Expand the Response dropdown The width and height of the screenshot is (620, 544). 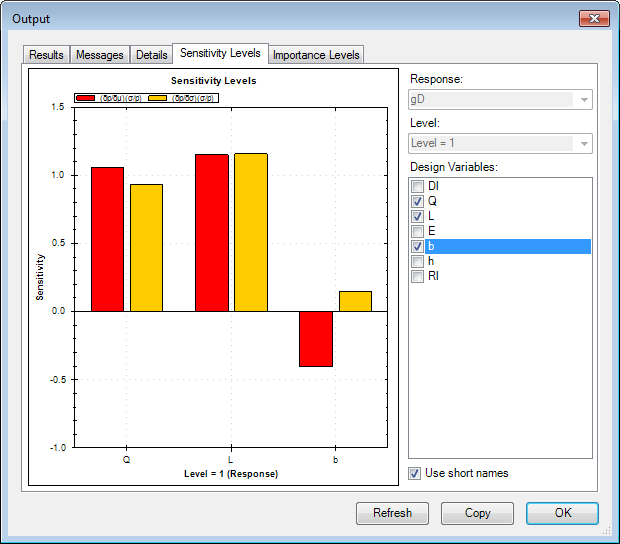click(x=583, y=99)
